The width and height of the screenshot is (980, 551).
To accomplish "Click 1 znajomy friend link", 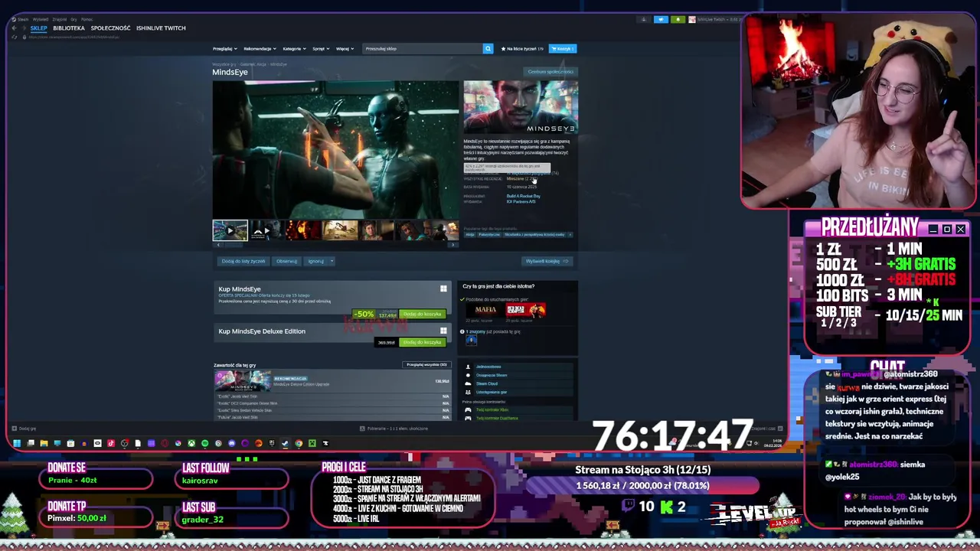I will pos(474,331).
